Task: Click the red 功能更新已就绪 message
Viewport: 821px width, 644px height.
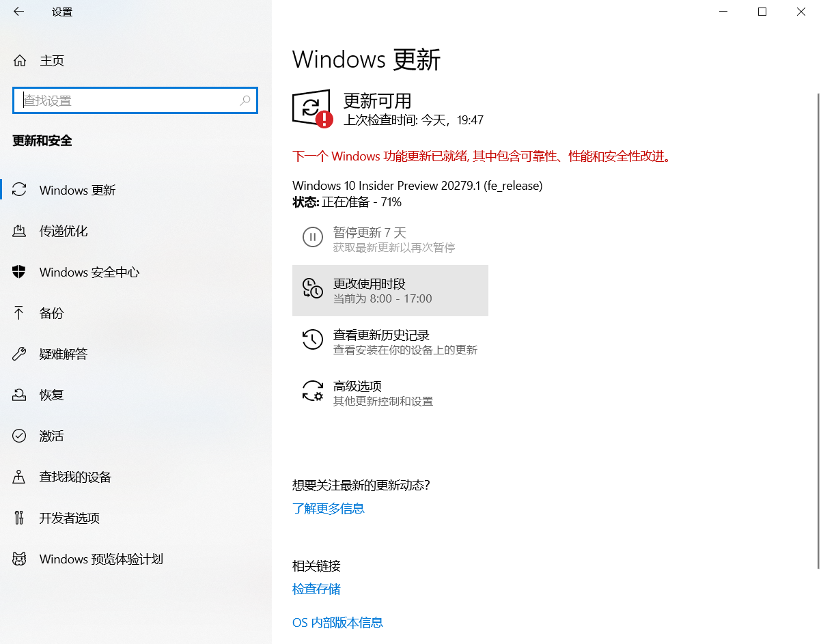Action: [x=483, y=156]
